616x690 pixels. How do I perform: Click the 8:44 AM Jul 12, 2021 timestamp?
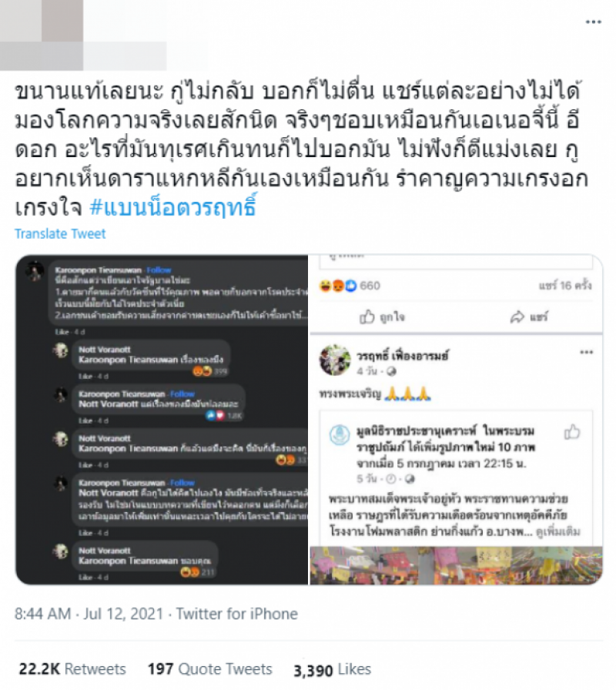(89, 614)
